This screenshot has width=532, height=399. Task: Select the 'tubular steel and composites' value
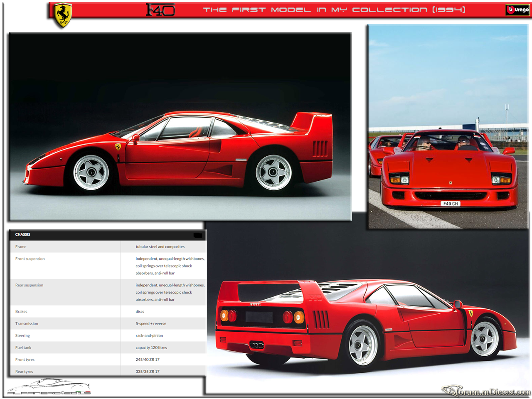point(160,247)
